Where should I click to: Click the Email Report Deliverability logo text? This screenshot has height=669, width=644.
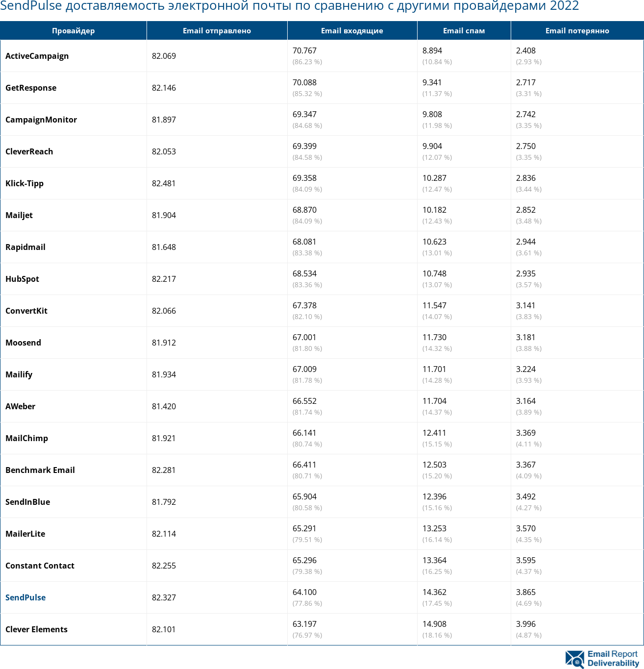point(613,659)
